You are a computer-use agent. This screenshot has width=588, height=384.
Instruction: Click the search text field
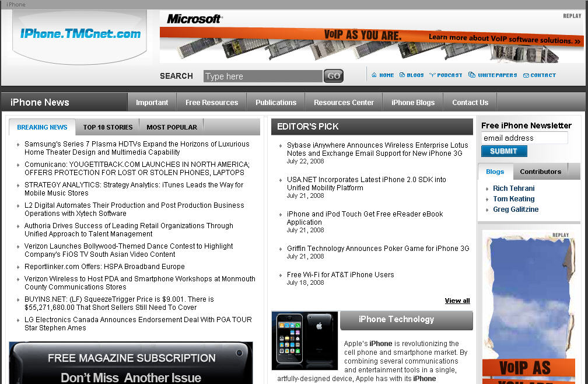pos(262,76)
